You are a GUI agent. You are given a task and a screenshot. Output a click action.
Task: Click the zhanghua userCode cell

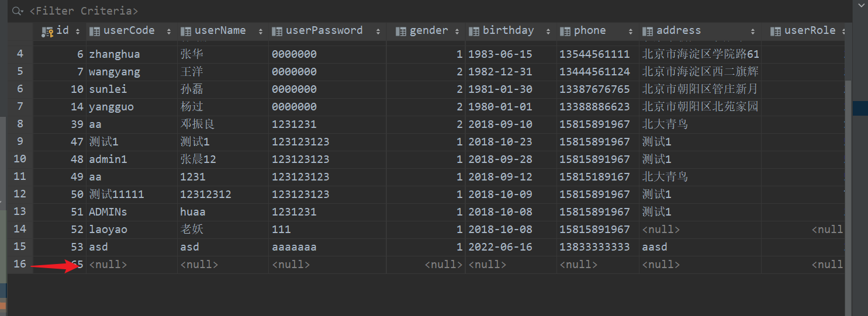coord(114,54)
